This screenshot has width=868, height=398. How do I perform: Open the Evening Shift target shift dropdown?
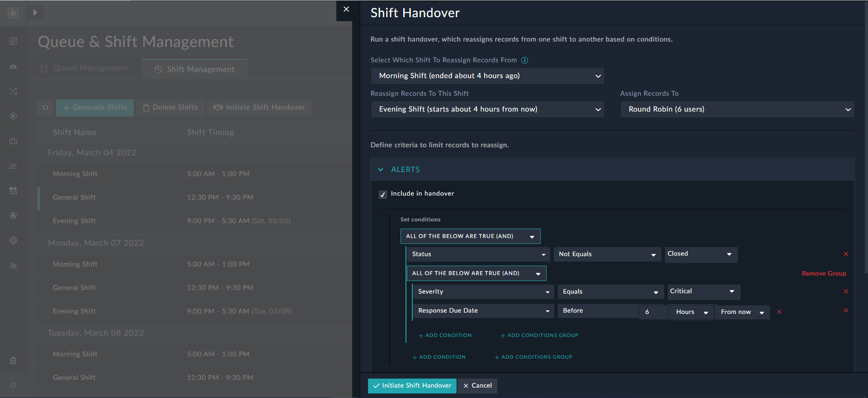click(x=487, y=109)
